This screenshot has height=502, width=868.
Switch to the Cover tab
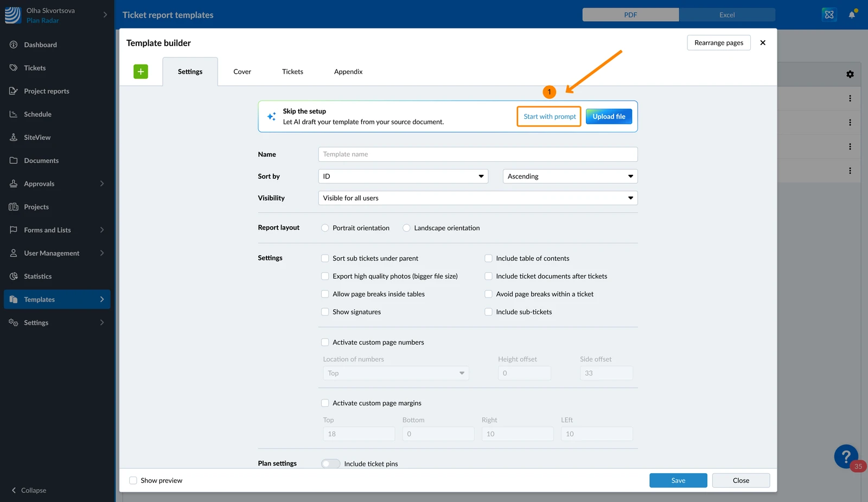click(x=242, y=72)
